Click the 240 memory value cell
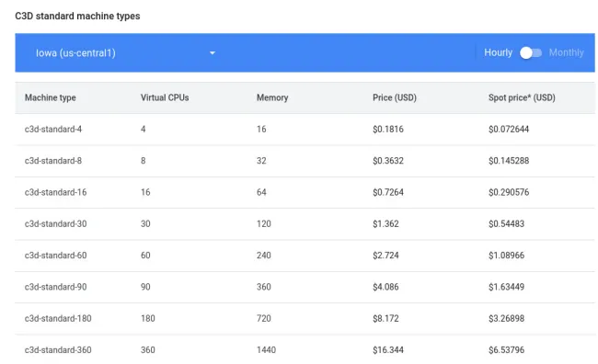 coord(264,256)
